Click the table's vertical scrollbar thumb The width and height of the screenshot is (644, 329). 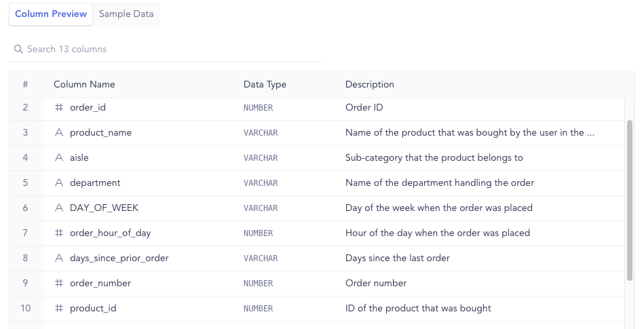coord(630,200)
